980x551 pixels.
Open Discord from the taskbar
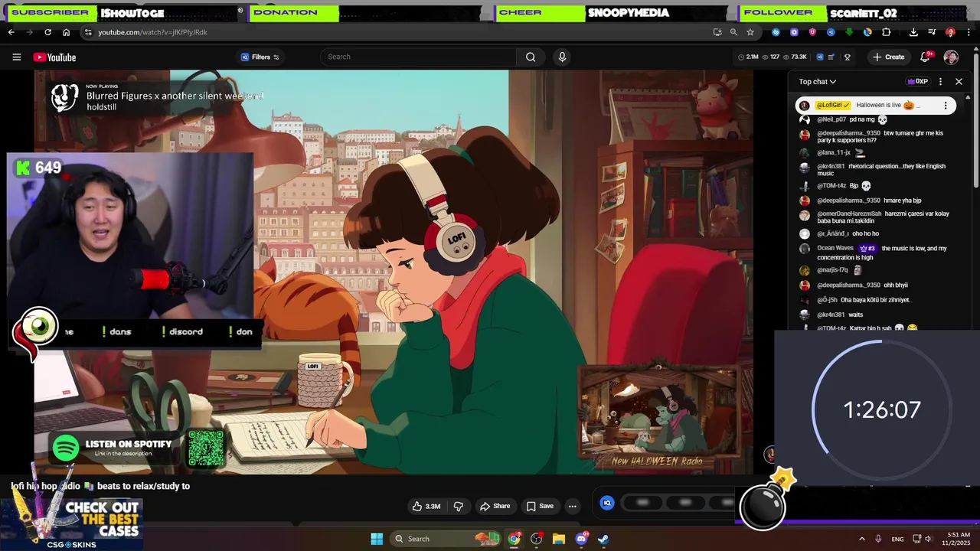point(581,539)
